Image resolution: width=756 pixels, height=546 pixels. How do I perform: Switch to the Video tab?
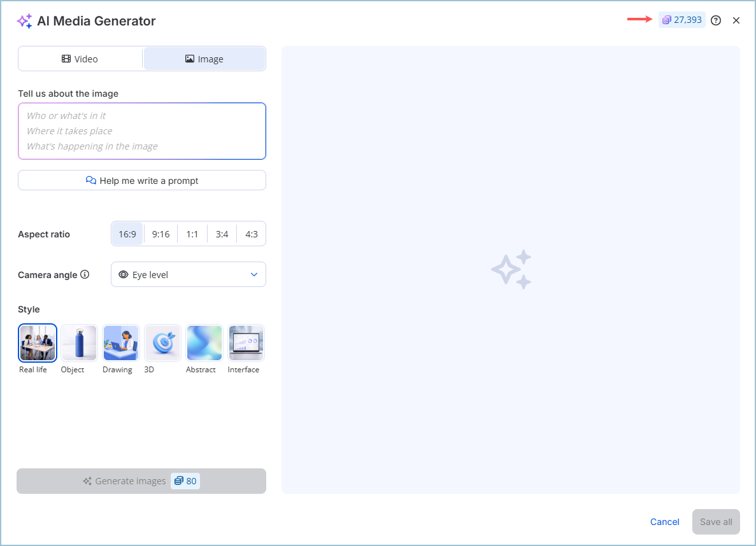[80, 59]
